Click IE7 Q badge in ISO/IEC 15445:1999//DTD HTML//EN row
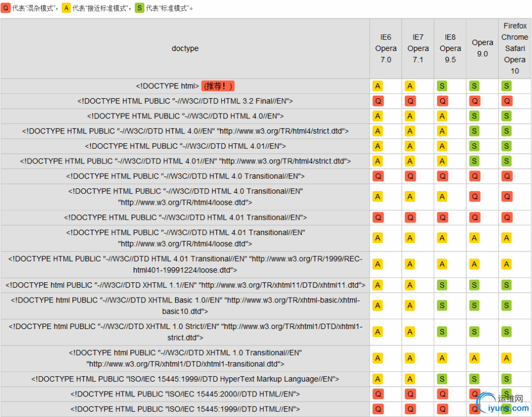Viewport: 532px width, 417px height. [410, 409]
